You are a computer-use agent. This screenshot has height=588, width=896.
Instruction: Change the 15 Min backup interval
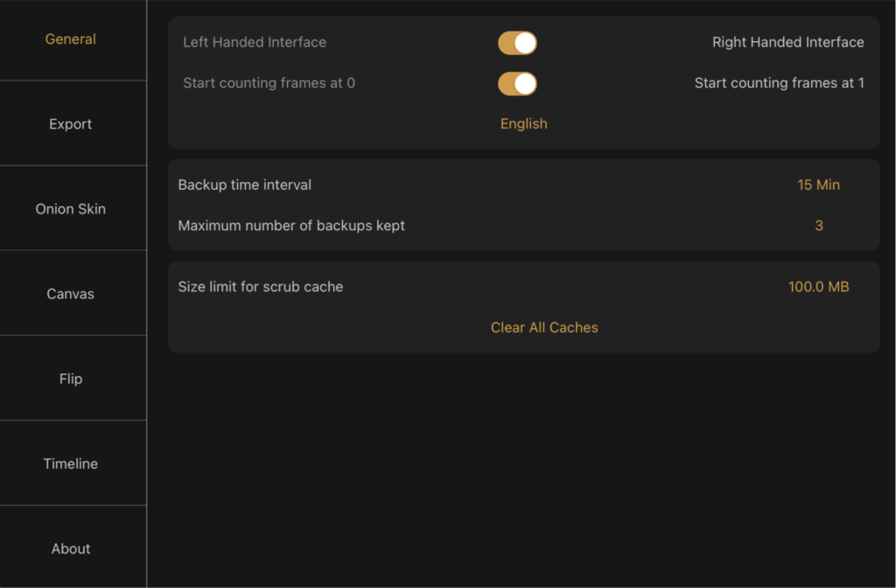(x=818, y=185)
